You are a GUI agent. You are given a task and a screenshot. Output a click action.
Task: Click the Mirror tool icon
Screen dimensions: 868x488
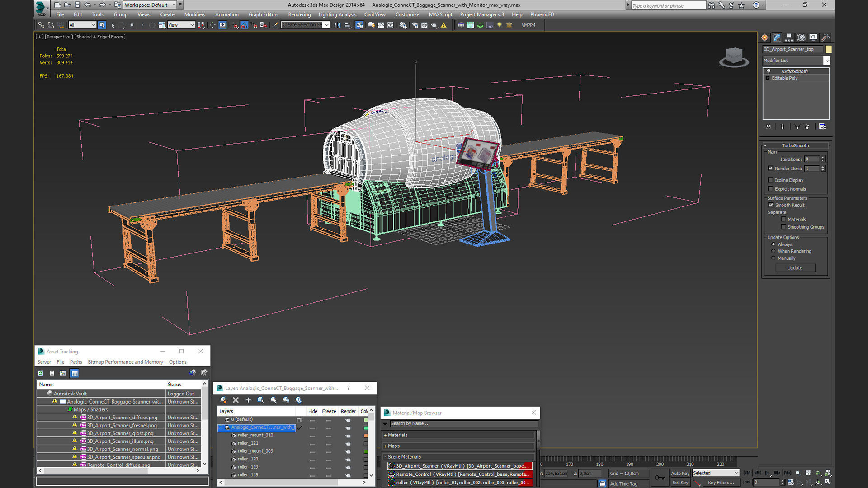[x=337, y=25]
